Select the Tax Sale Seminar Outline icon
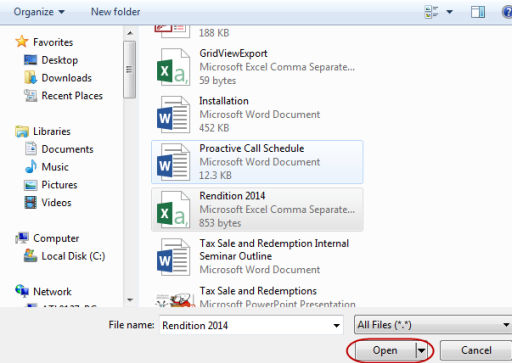Image resolution: width=512 pixels, height=363 pixels. [x=173, y=257]
